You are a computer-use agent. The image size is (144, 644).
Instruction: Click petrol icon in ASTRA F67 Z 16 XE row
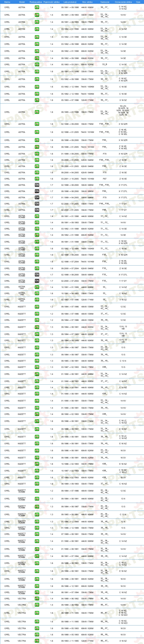pyautogui.click(x=37, y=179)
